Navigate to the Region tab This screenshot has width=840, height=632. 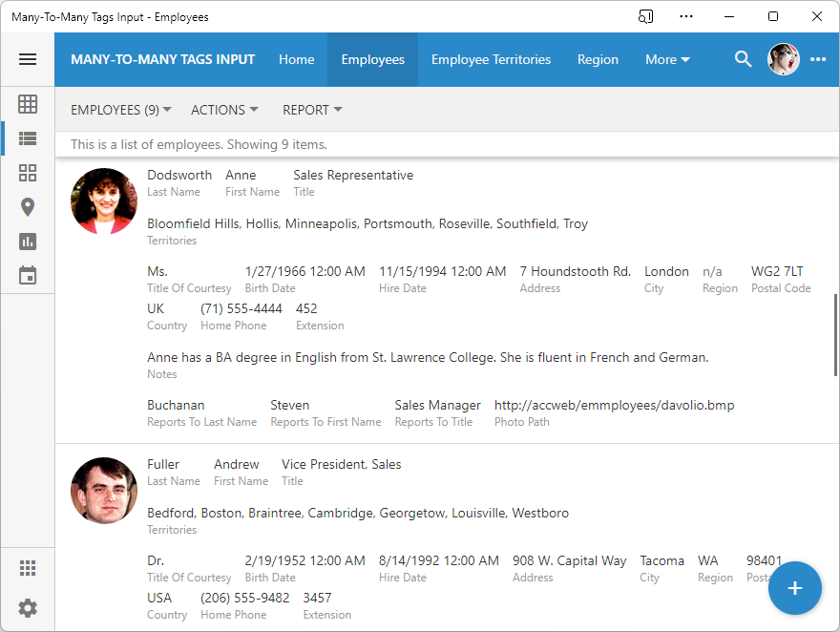click(x=598, y=59)
